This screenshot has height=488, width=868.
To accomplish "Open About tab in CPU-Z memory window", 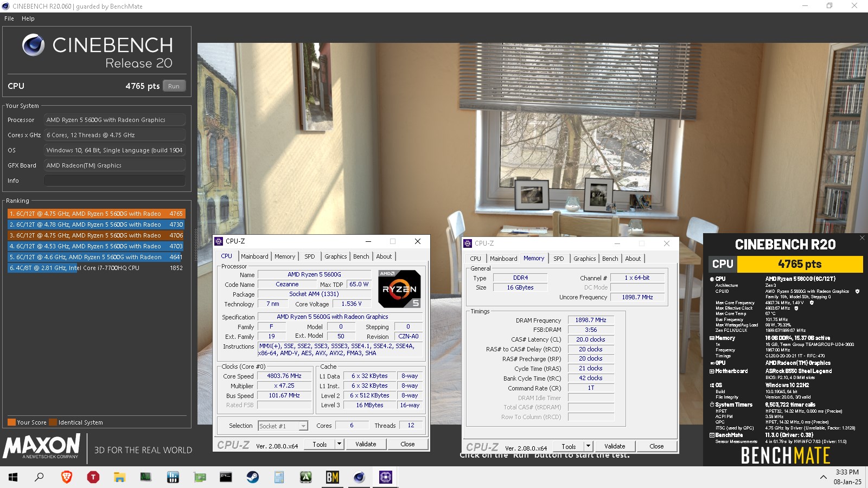I will 633,259.
